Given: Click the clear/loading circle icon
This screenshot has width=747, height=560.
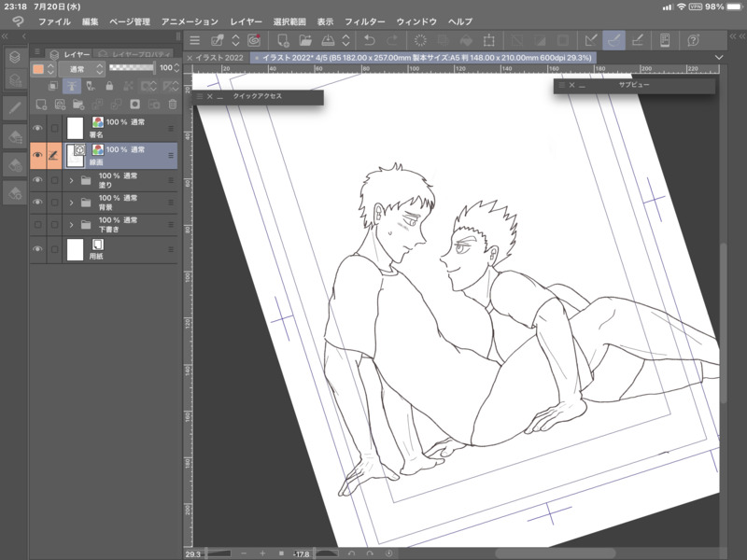Looking at the screenshot, I should [420, 40].
